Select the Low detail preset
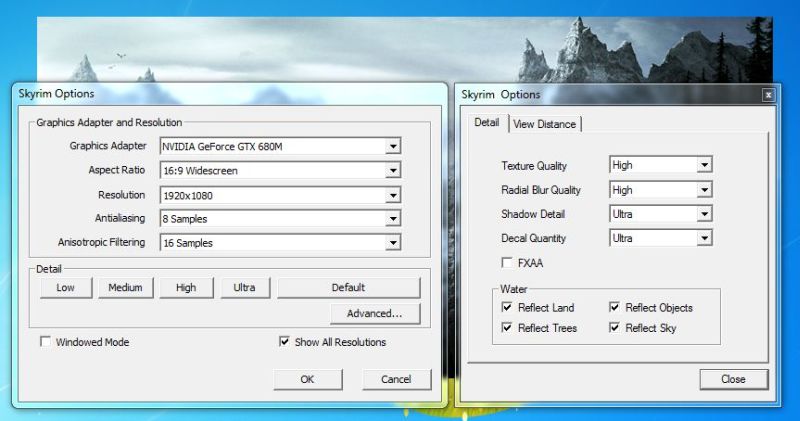This screenshot has height=421, width=800. (65, 288)
